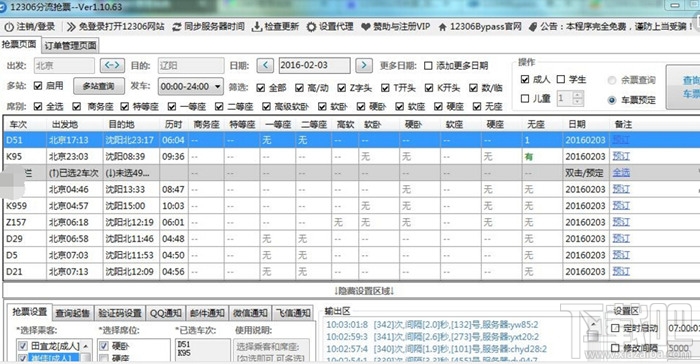Click select-all link in gray row
The image size is (700, 364).
621,173
